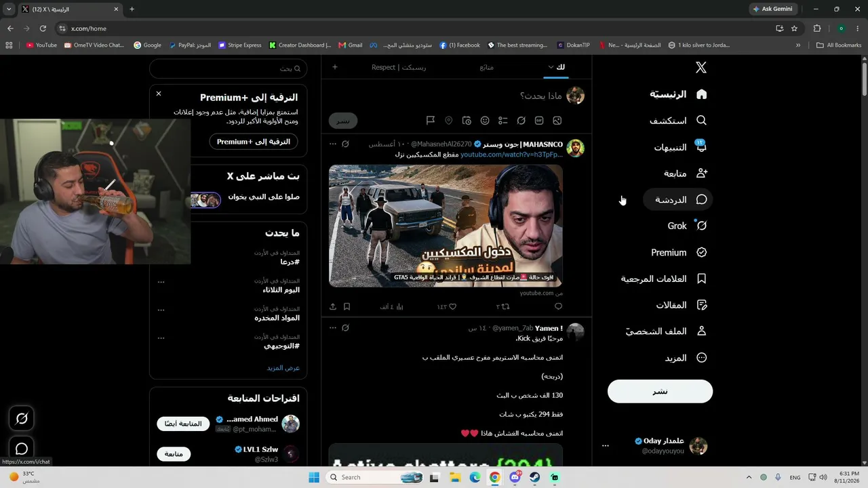This screenshot has height=488, width=868.
Task: Click the ماذا يحدث؟ compose text field
Action: pos(540,96)
